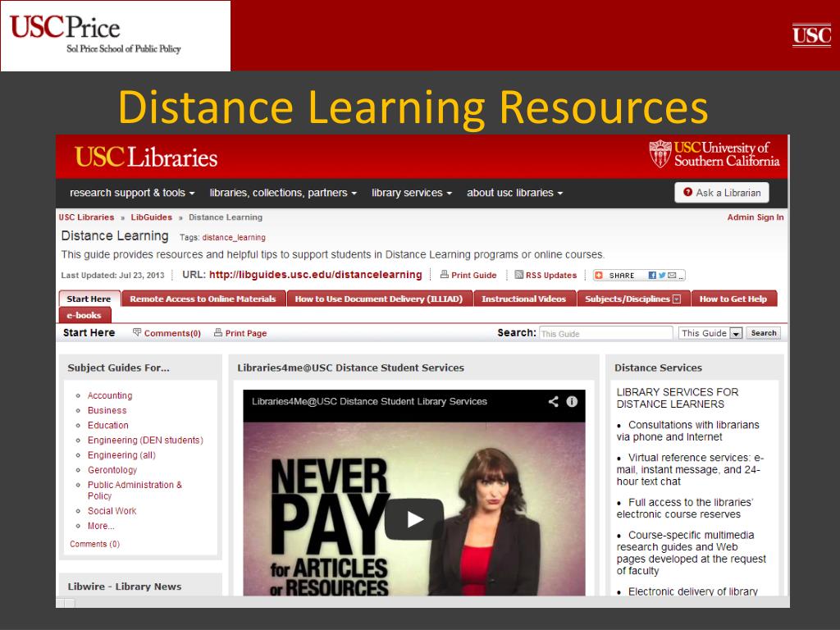Play the Libraries4Me video
Viewport: 840px width, 630px height.
(x=414, y=519)
